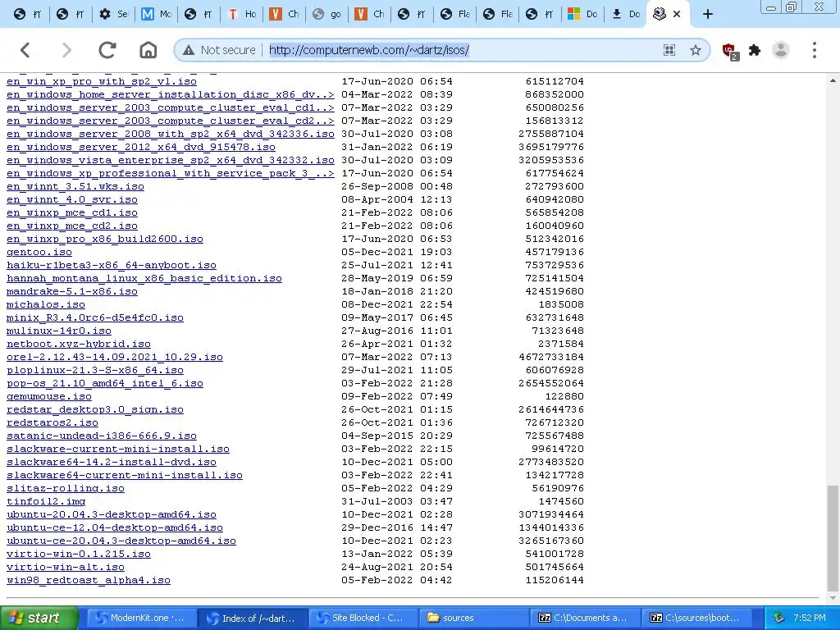Open the grid icon in address bar

coord(669,50)
